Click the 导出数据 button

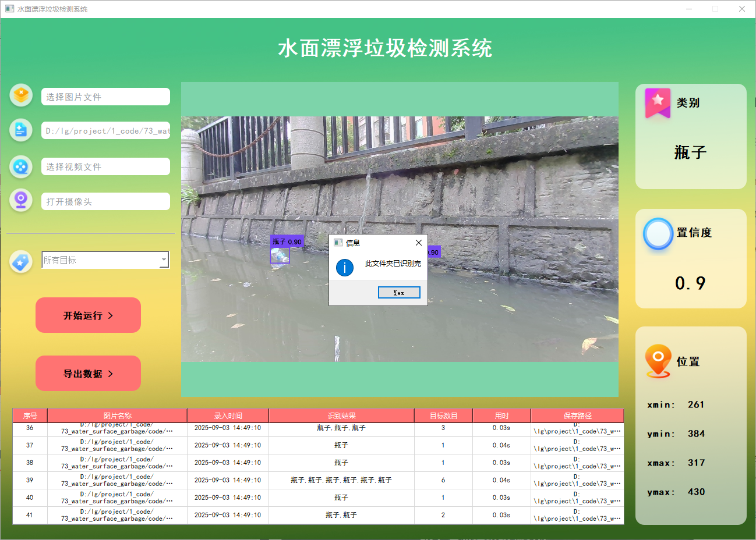click(88, 374)
